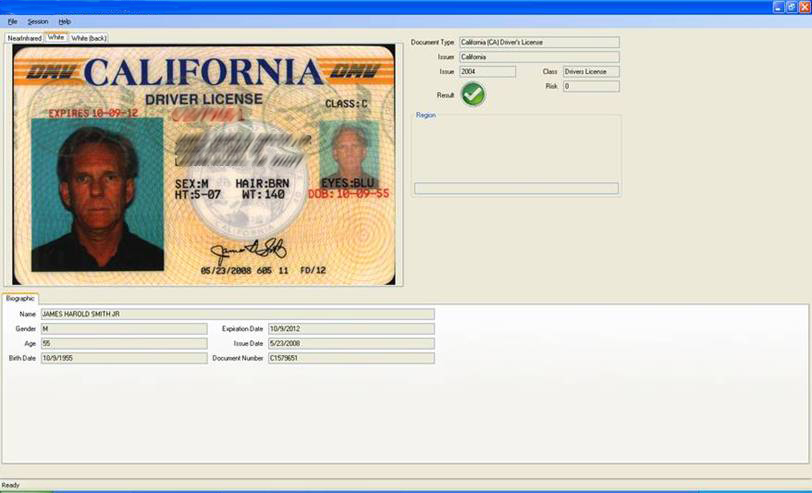Viewport: 812px width, 493px height.
Task: Click the Document Type field
Action: pos(539,42)
